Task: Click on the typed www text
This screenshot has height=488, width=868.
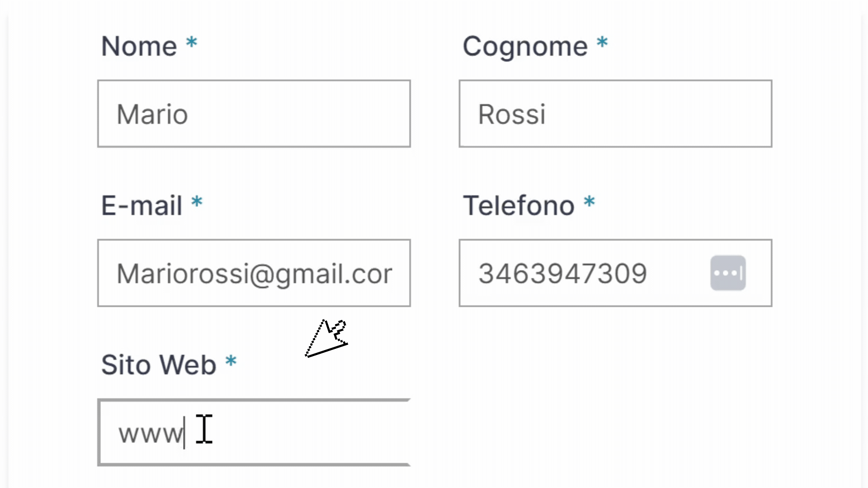Action: pos(151,434)
